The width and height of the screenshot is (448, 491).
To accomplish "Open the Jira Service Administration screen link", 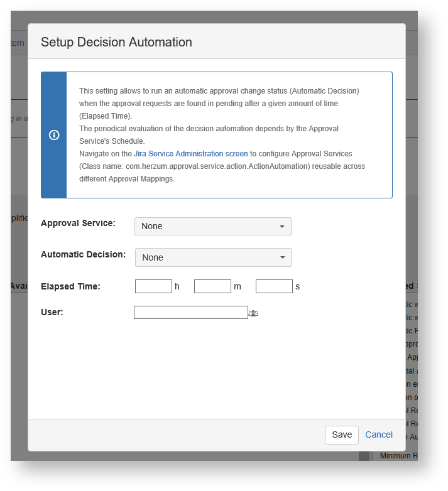I will (x=190, y=154).
